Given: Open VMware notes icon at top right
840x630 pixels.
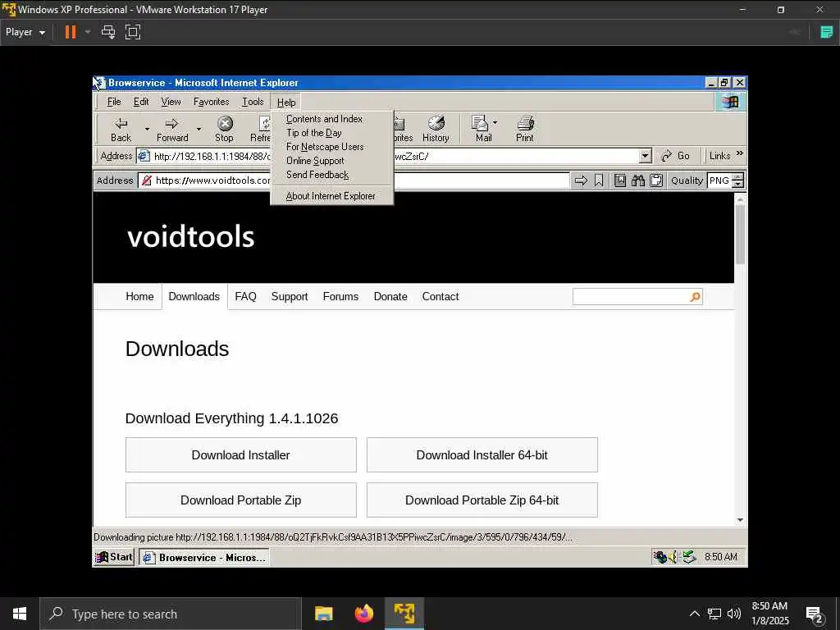Looking at the screenshot, I should [x=827, y=32].
